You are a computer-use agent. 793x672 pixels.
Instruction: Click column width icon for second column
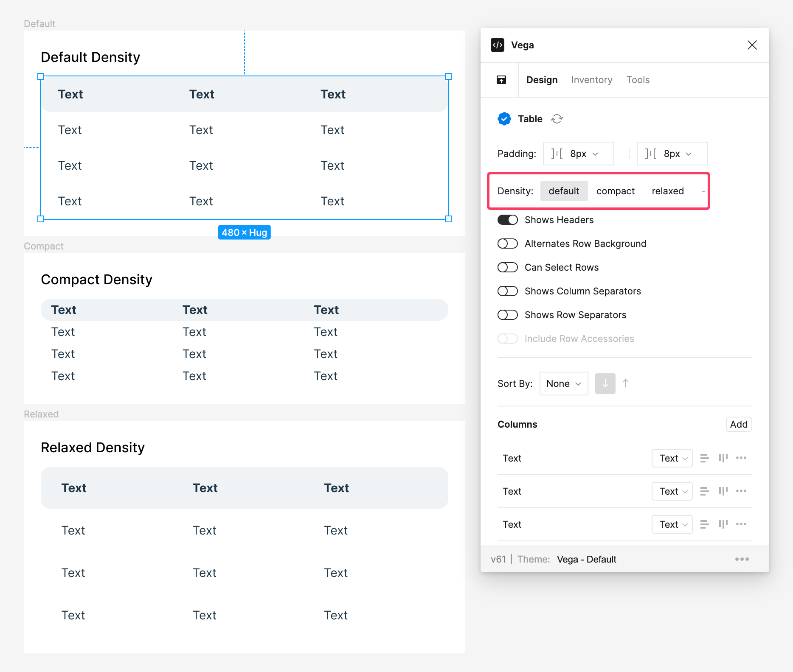point(723,491)
